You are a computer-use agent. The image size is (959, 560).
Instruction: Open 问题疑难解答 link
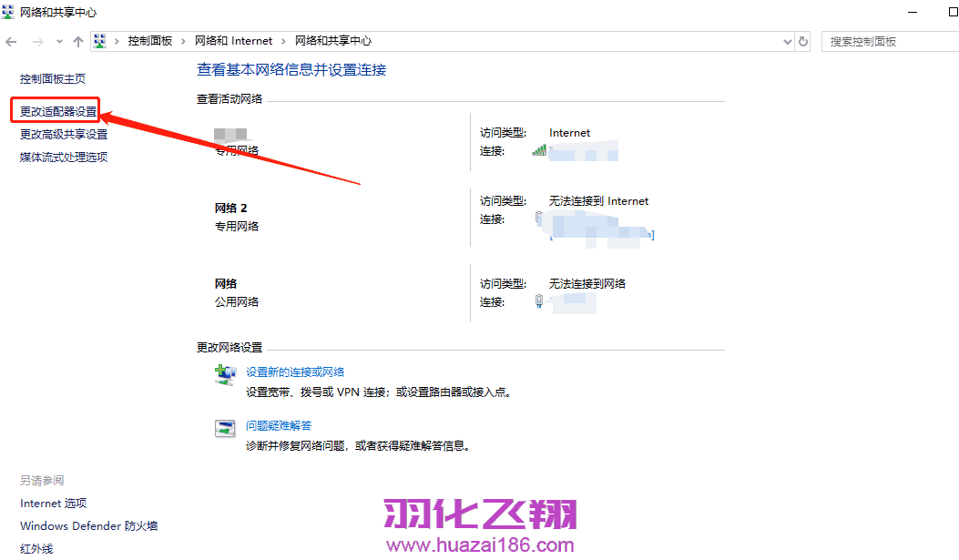pos(279,425)
